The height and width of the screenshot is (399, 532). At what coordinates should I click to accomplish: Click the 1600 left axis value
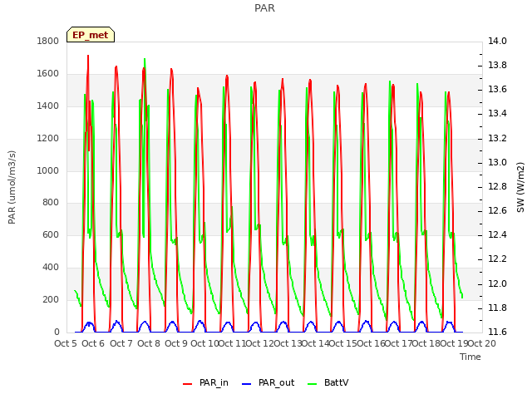click(x=48, y=74)
